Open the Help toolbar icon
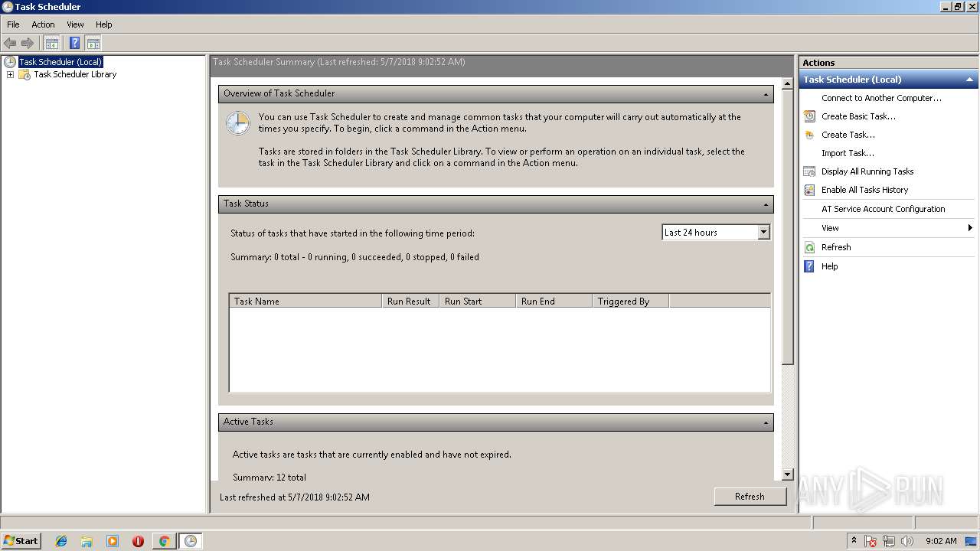This screenshot has width=980, height=551. (74, 43)
